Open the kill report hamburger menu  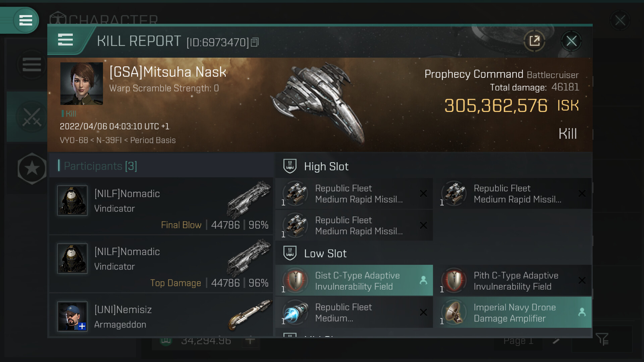65,40
